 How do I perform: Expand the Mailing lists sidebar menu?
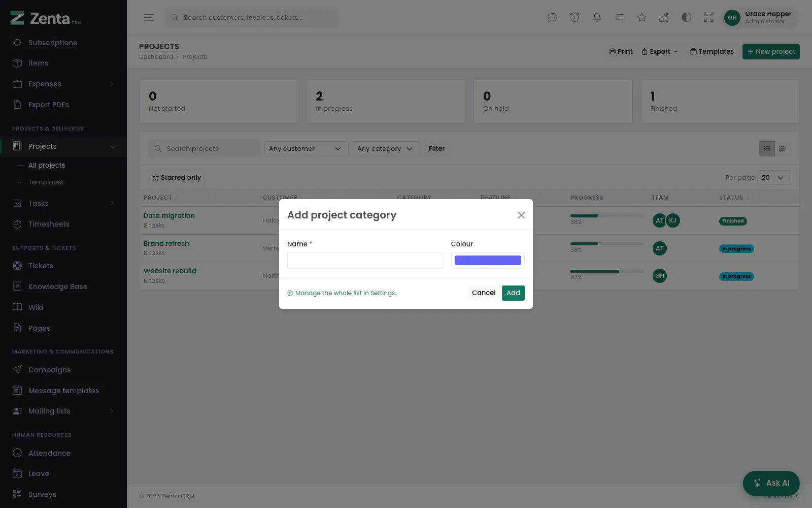click(x=63, y=411)
